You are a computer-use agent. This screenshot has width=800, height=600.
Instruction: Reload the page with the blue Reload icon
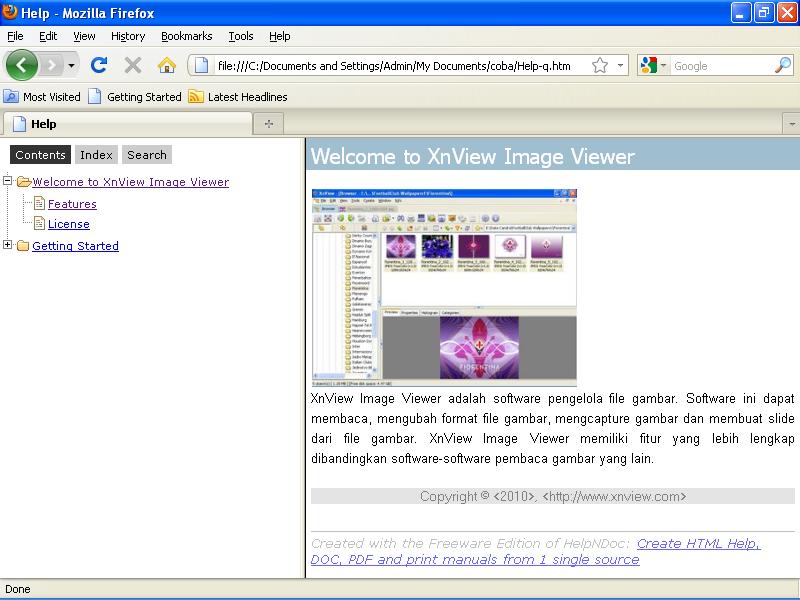(99, 65)
